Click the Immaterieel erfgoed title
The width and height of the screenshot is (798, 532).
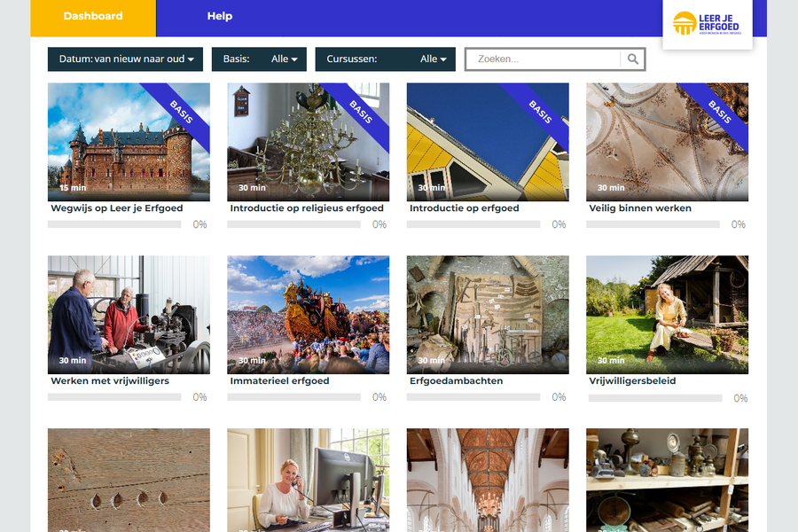point(279,380)
